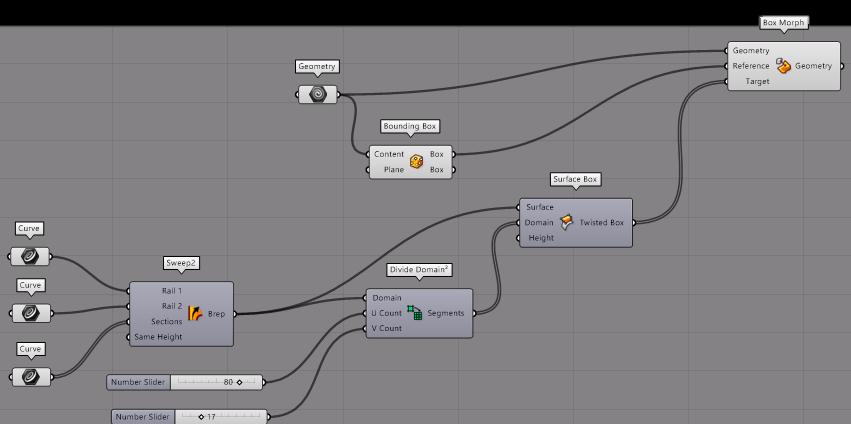The image size is (851, 424).
Task: Click the 17 Number Slider handle
Action: [201, 417]
